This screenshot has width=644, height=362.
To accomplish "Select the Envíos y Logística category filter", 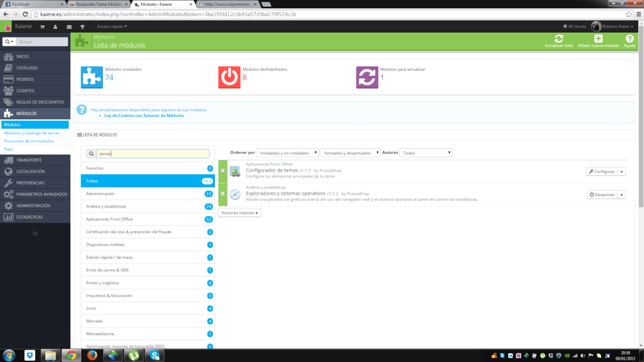I will 148,283.
